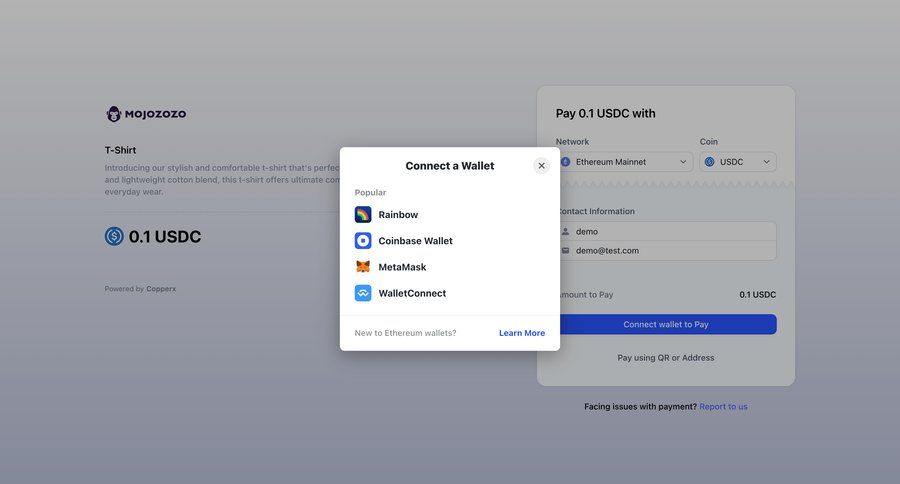Image resolution: width=900 pixels, height=484 pixels.
Task: Click the WalletConnect icon
Action: pyautogui.click(x=363, y=293)
